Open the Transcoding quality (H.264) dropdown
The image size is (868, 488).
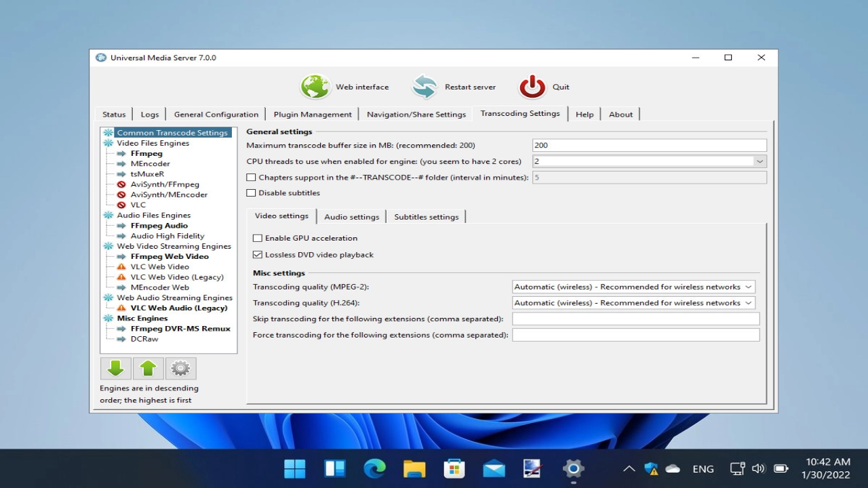point(633,303)
